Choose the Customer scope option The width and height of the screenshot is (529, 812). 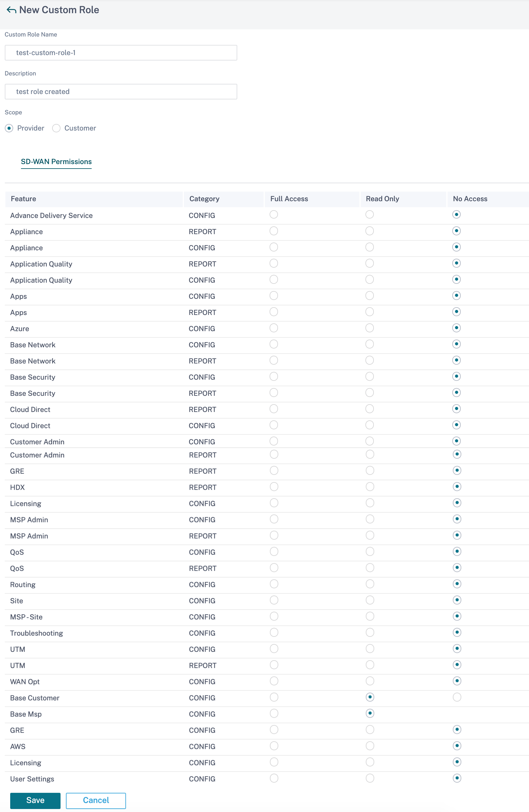point(56,128)
